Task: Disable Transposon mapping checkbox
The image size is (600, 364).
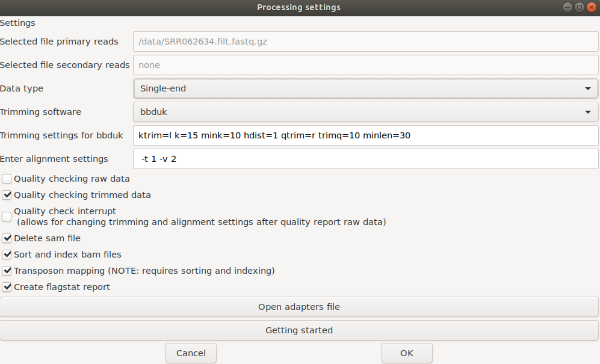Action: (x=7, y=271)
